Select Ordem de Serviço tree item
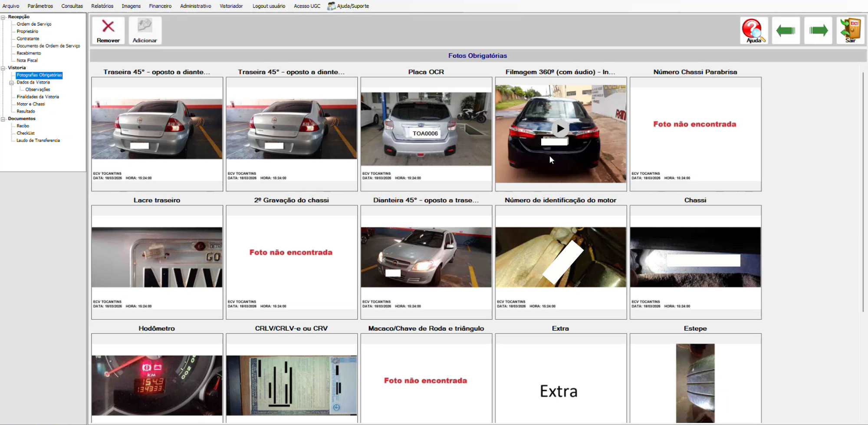Screen dimensions: 868x425 [34, 24]
